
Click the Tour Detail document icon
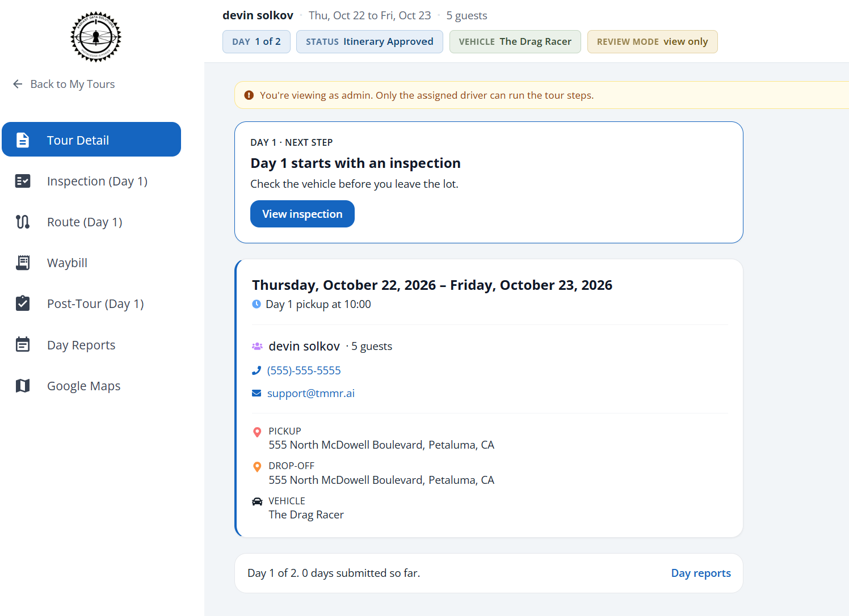click(x=23, y=140)
